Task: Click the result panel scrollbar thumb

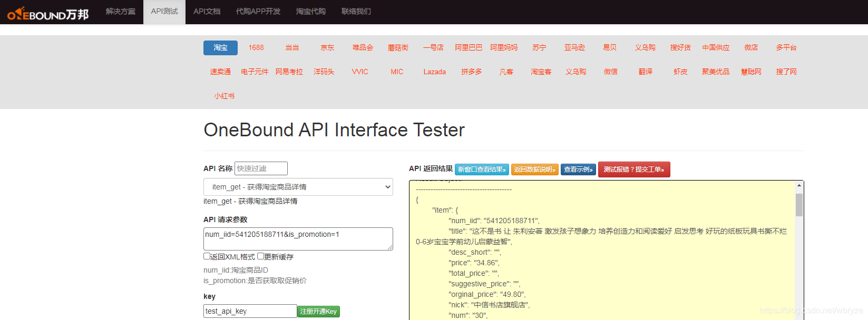Action: click(799, 205)
